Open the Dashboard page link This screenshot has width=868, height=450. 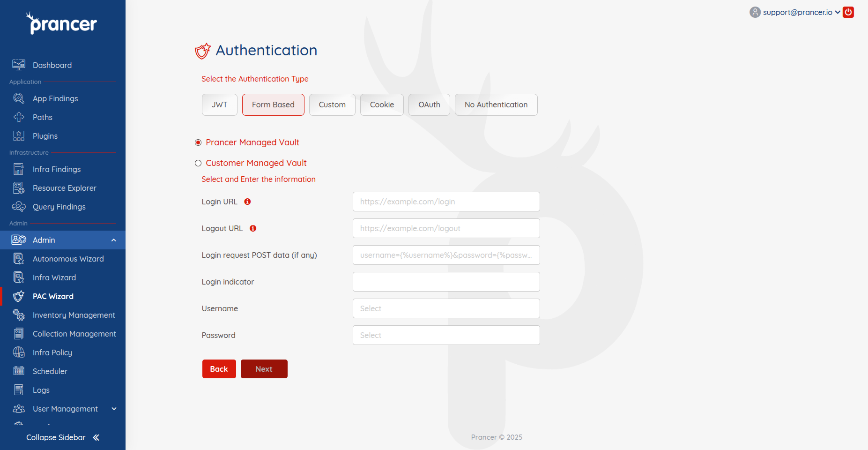(x=52, y=65)
